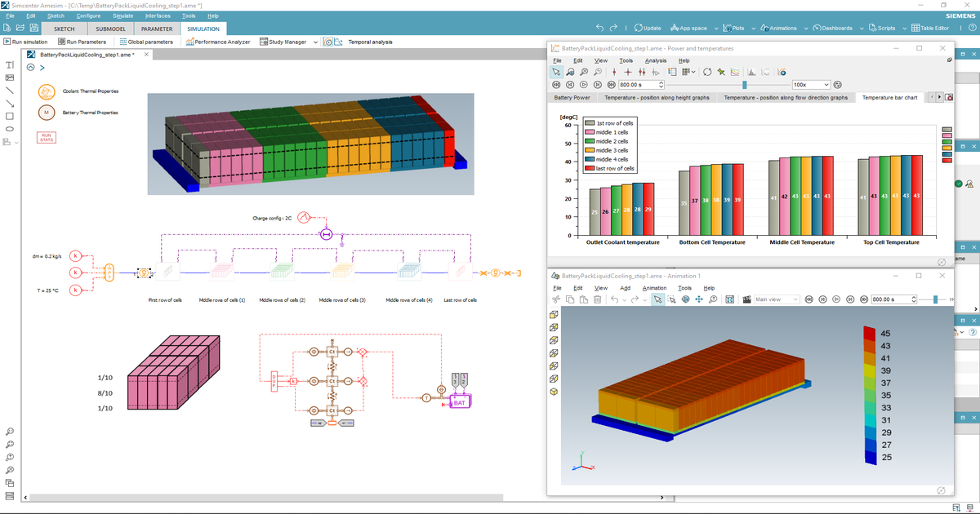
Task: Click the undo arrow in Amesim top bar
Action: [x=600, y=28]
